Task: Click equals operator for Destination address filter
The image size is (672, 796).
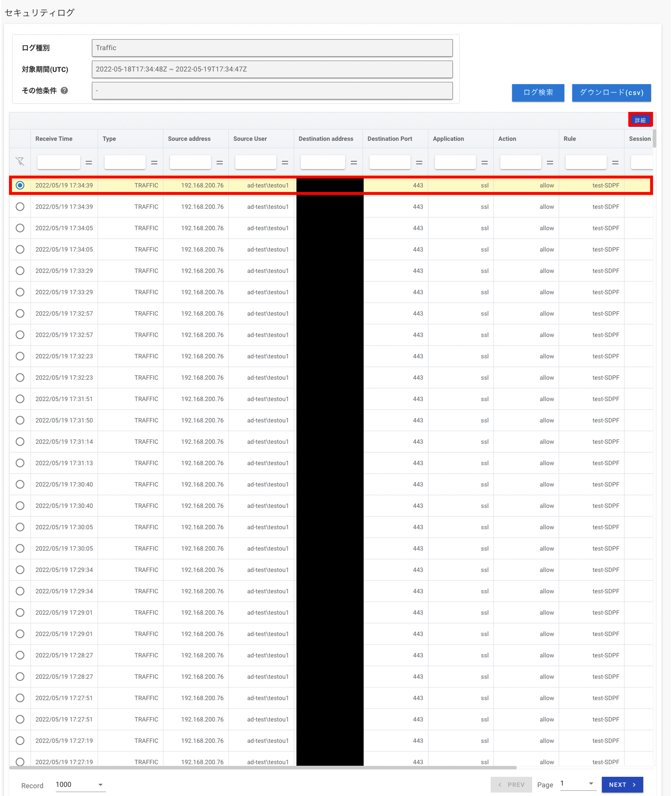Action: coord(354,162)
